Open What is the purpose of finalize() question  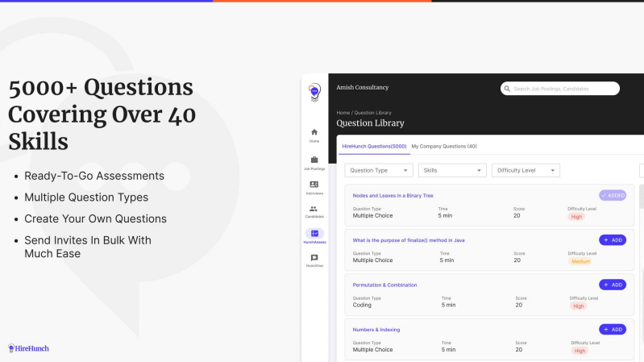[x=409, y=240]
